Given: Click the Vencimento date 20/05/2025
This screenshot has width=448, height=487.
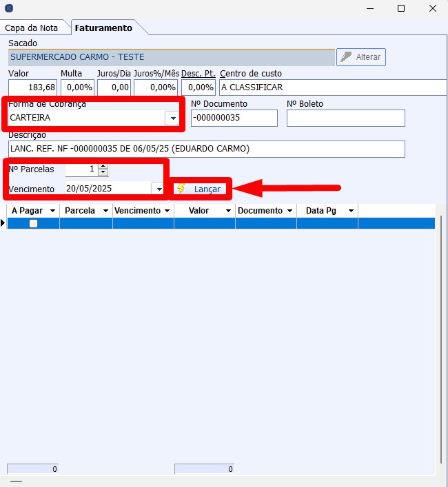Looking at the screenshot, I should tap(108, 189).
